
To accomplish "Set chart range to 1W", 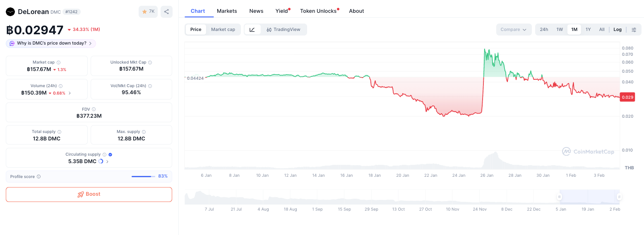I will (560, 29).
